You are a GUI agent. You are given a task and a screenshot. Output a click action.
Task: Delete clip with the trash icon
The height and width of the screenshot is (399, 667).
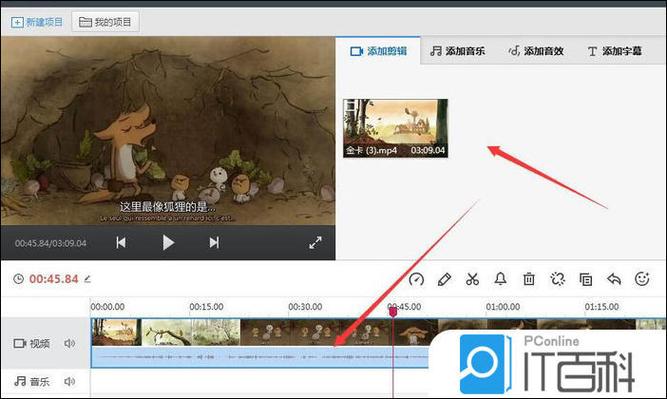529,279
